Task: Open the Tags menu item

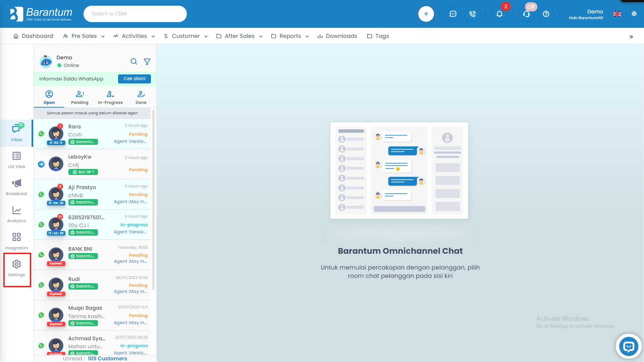Action: point(378,36)
